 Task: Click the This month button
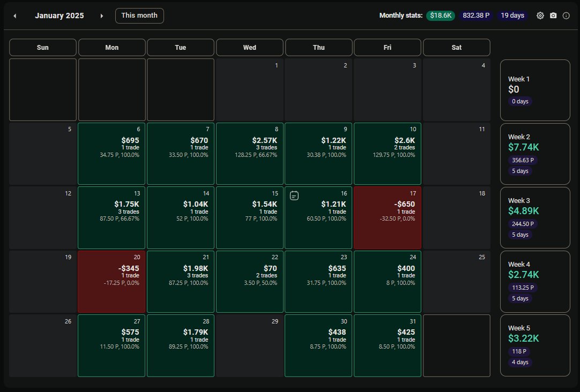tap(139, 16)
